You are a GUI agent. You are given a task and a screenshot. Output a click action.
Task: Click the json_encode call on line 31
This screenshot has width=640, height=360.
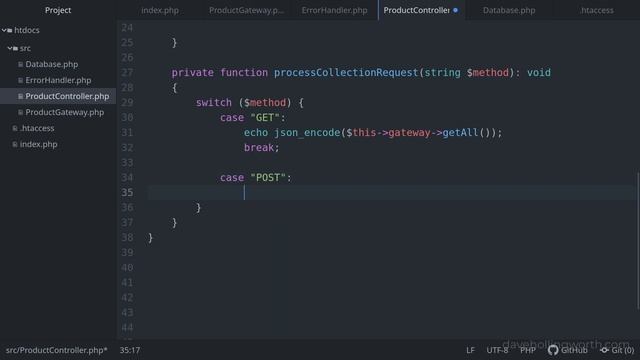coord(307,133)
